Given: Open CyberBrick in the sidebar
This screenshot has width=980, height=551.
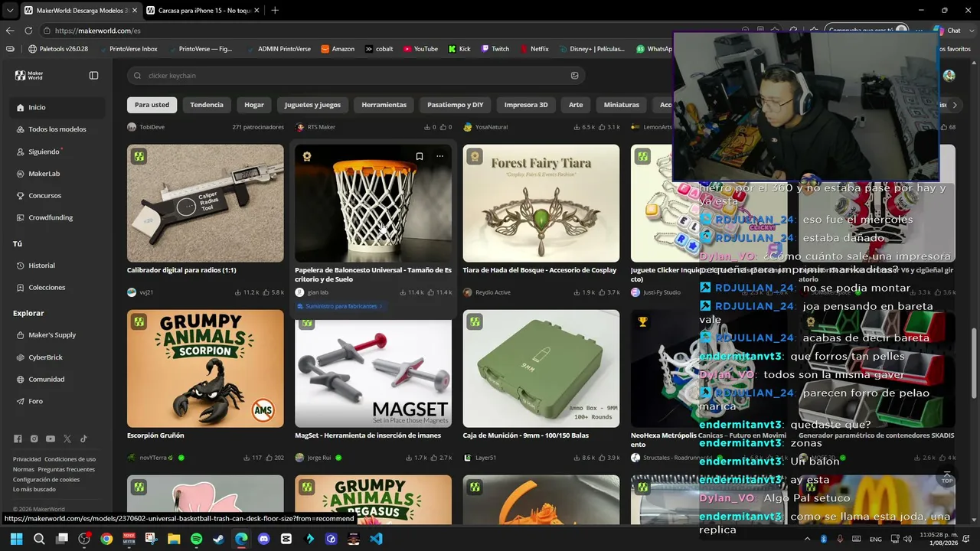Looking at the screenshot, I should [x=58, y=357].
